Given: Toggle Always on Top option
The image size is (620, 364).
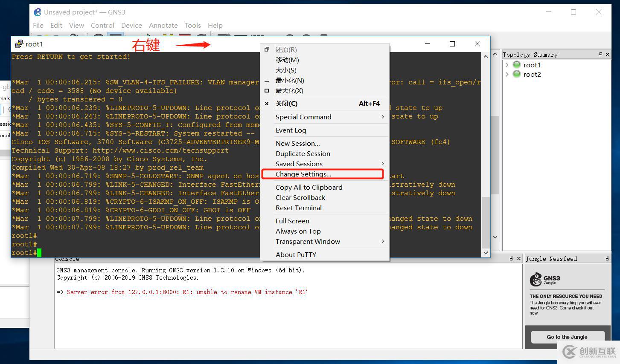Looking at the screenshot, I should tap(325, 231).
